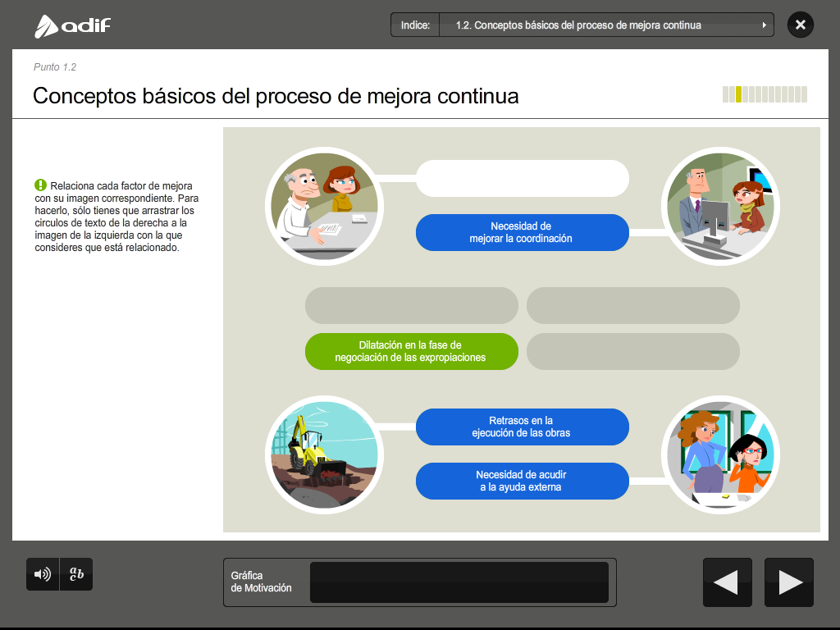The height and width of the screenshot is (630, 840).
Task: Click 'Retrasos en la ejecución de las obras'
Action: coord(522,427)
